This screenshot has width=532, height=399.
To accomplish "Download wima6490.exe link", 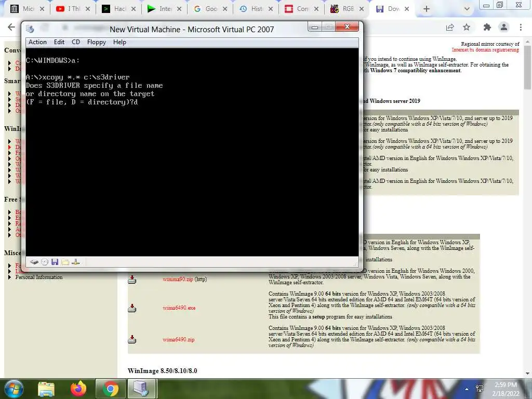I will (179, 308).
